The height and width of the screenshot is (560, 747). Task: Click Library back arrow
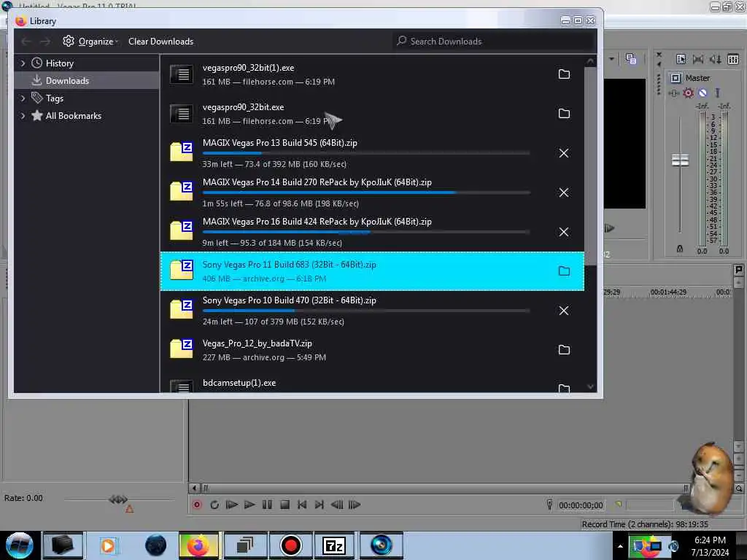[26, 42]
